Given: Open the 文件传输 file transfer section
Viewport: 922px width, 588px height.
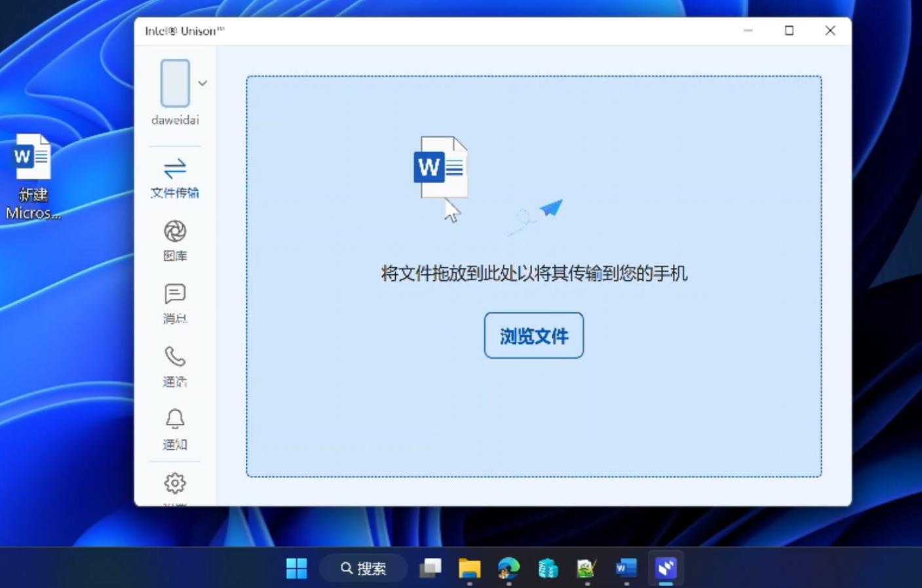Looking at the screenshot, I should pos(174,177).
